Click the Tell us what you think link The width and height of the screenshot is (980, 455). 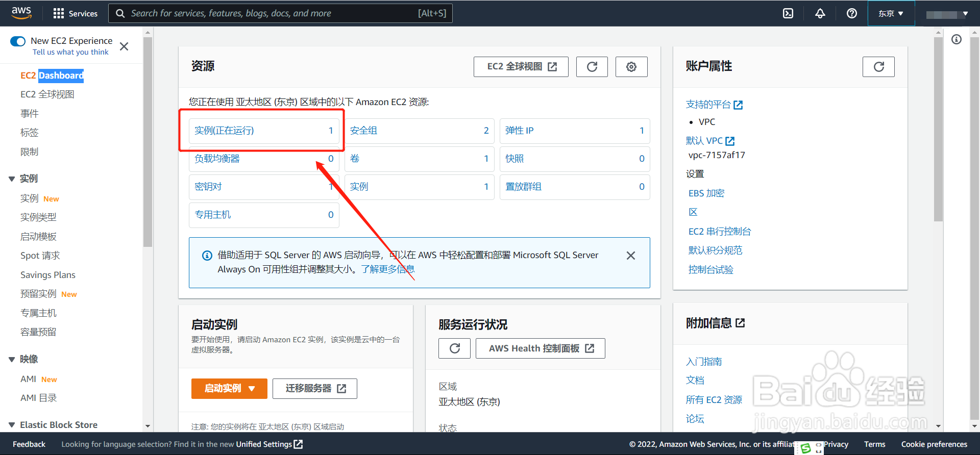pyautogui.click(x=70, y=52)
